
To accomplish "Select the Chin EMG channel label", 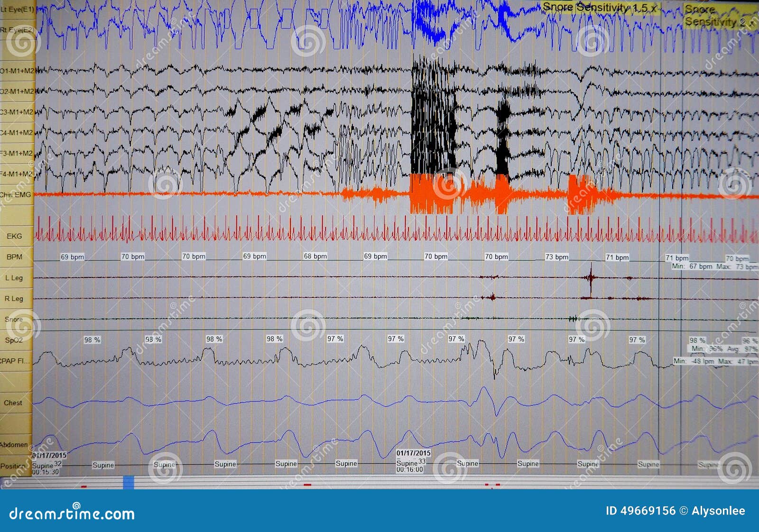I will (16, 194).
